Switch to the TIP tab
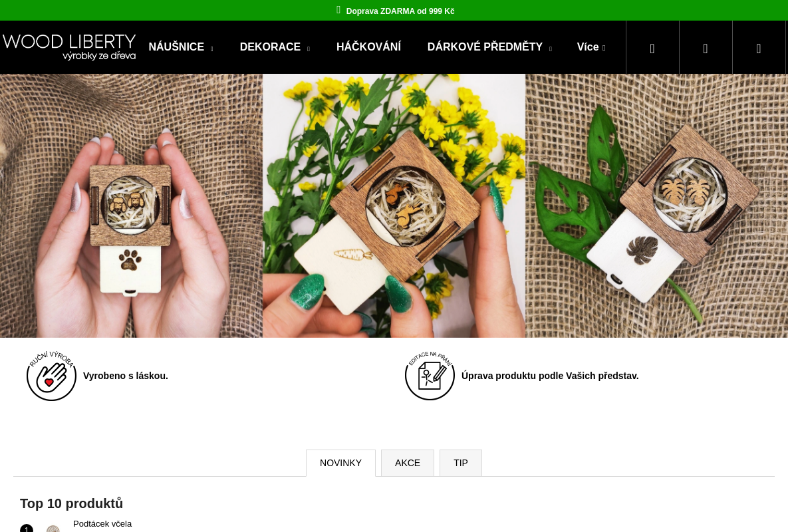 pos(461,463)
